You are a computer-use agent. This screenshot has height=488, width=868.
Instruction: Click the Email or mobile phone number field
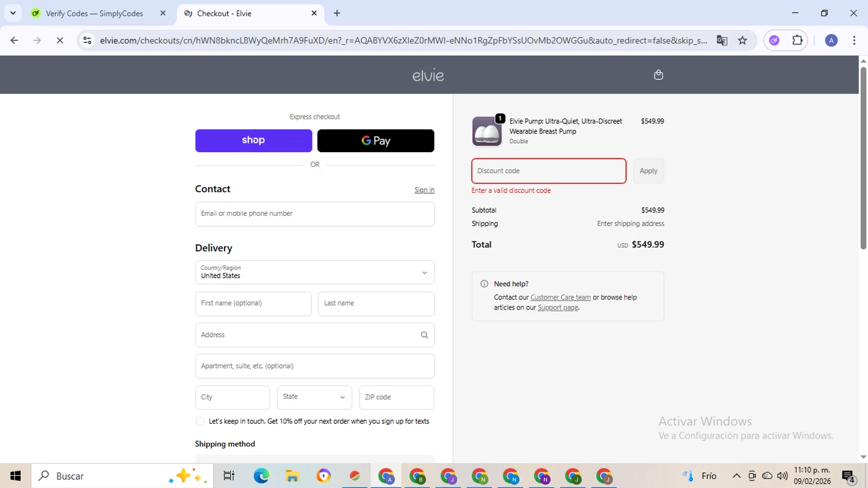click(315, 214)
